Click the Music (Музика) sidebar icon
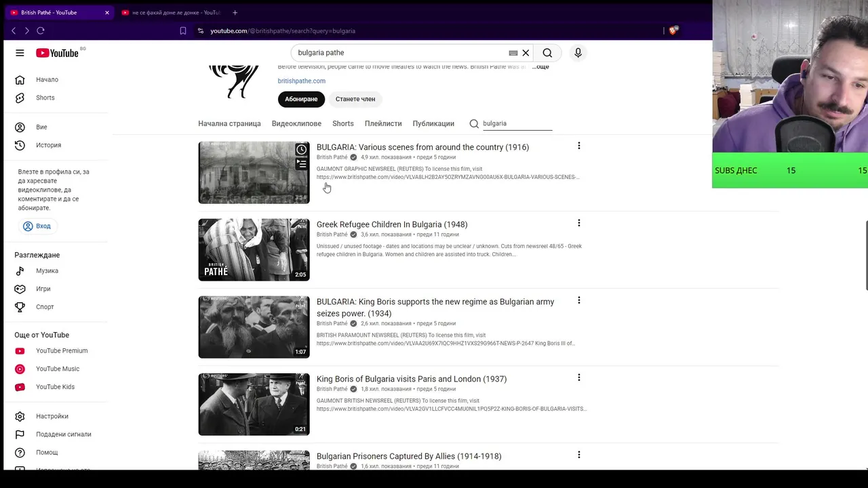 click(20, 270)
